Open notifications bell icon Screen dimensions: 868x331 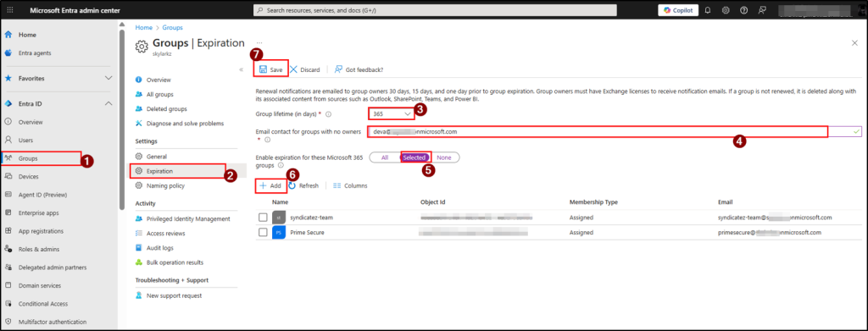pyautogui.click(x=708, y=10)
